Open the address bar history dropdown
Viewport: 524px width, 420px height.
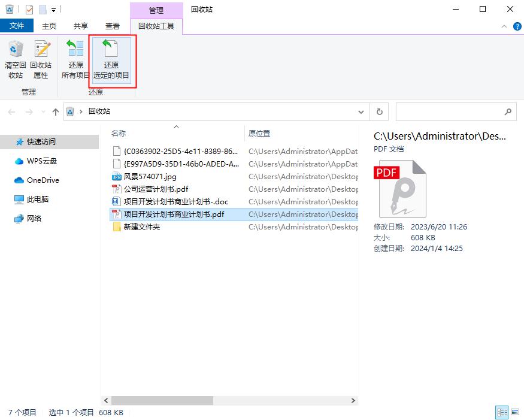(x=361, y=112)
